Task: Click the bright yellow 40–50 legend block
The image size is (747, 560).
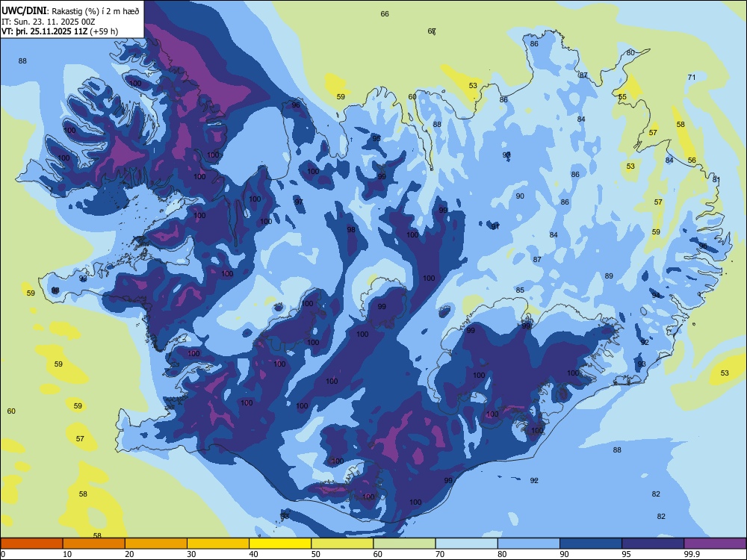Action: [280, 544]
